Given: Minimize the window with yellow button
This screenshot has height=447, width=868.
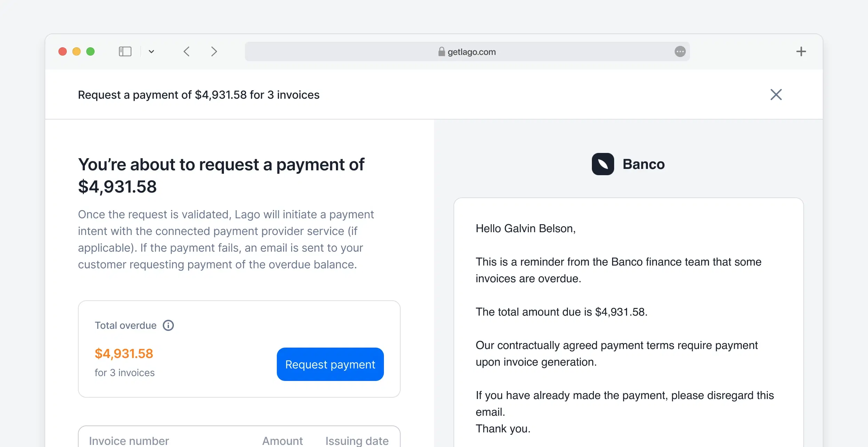Looking at the screenshot, I should (x=77, y=51).
